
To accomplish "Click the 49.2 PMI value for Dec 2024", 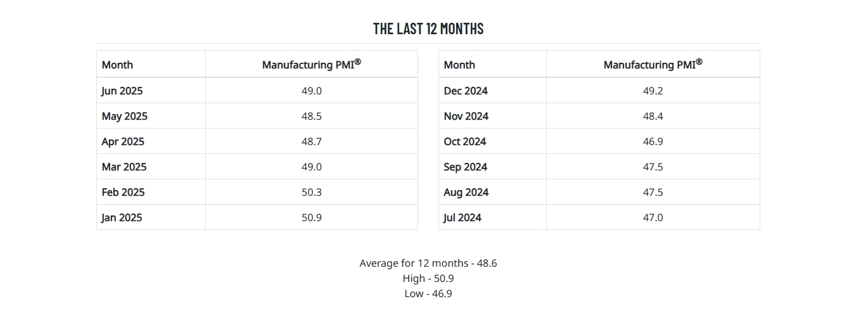I will click(653, 91).
